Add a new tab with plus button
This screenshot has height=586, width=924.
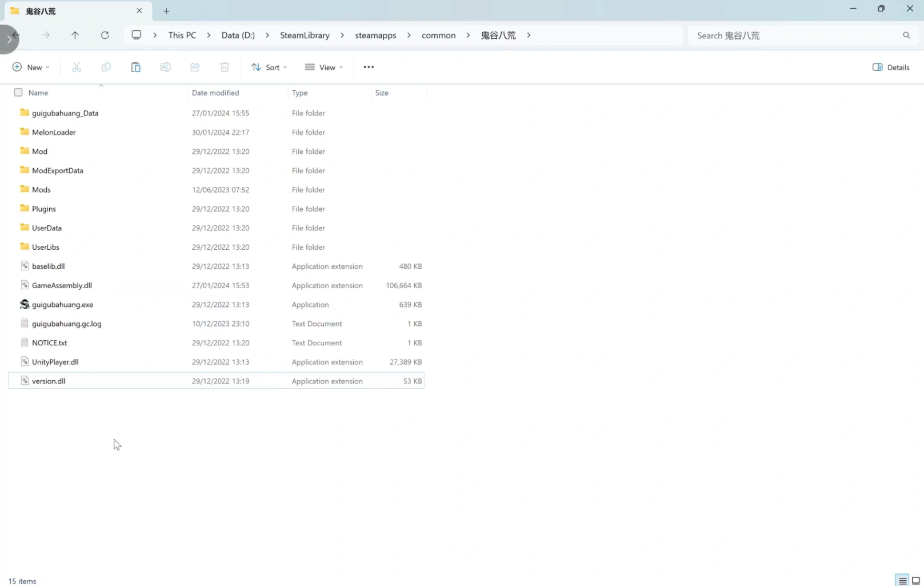(x=166, y=11)
